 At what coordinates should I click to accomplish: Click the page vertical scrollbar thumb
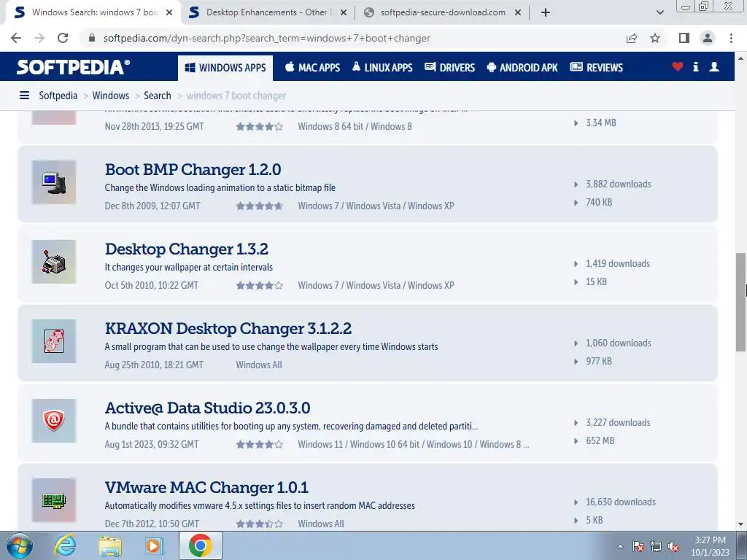click(740, 303)
